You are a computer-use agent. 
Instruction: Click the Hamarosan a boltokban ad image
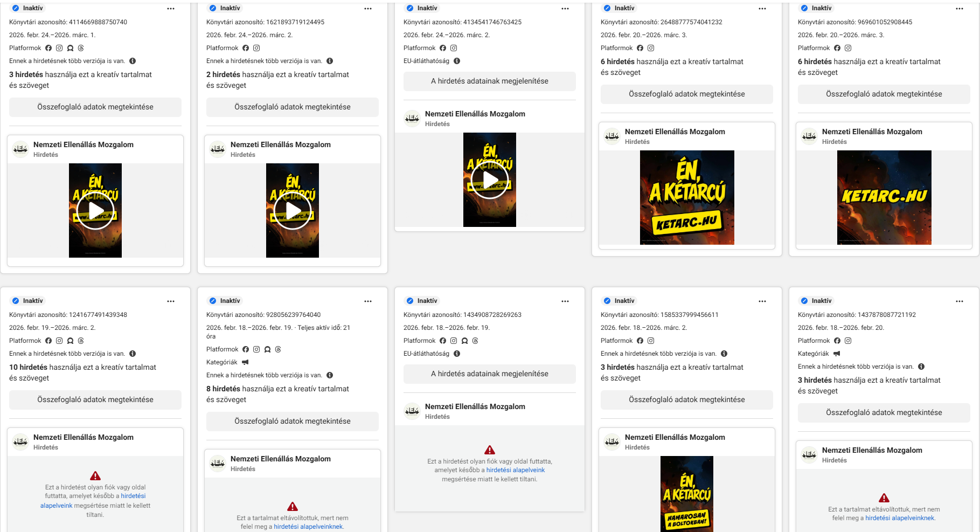[686, 494]
